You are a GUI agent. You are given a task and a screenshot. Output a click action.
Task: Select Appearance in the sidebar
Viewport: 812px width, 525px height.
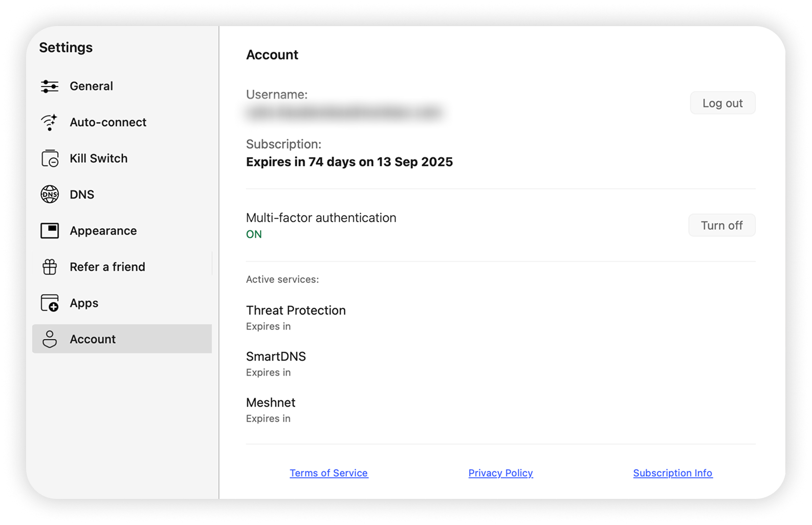coord(103,231)
